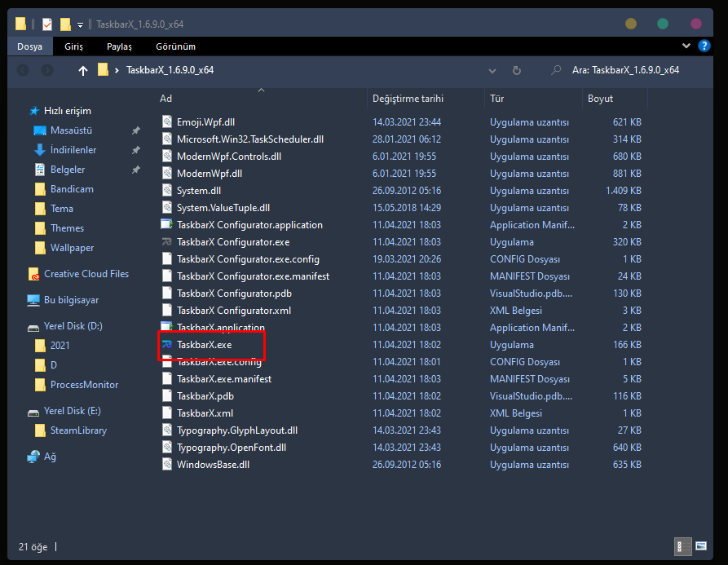Select ModernWpf.Controls.dll file
This screenshot has height=565, width=728.
point(229,157)
